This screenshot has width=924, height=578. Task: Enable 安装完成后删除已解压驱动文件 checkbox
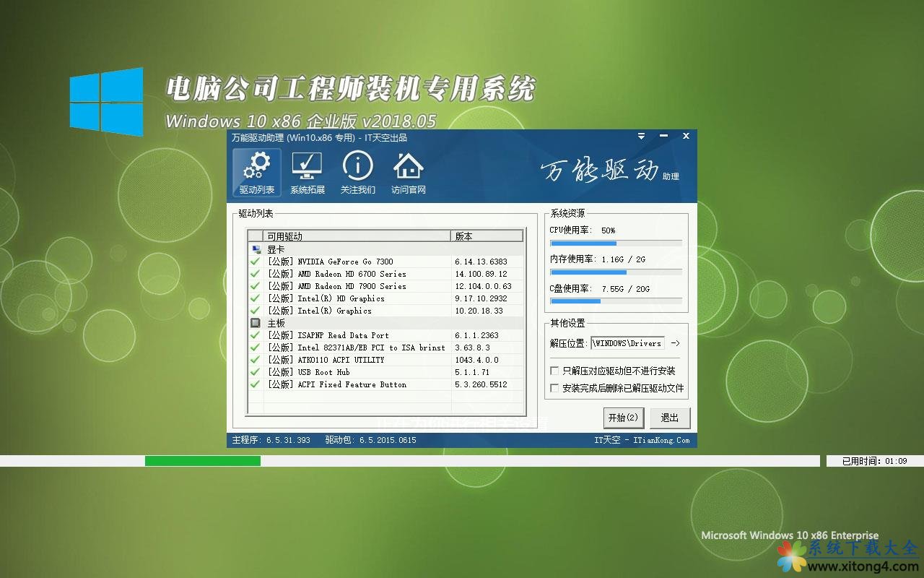tap(554, 388)
